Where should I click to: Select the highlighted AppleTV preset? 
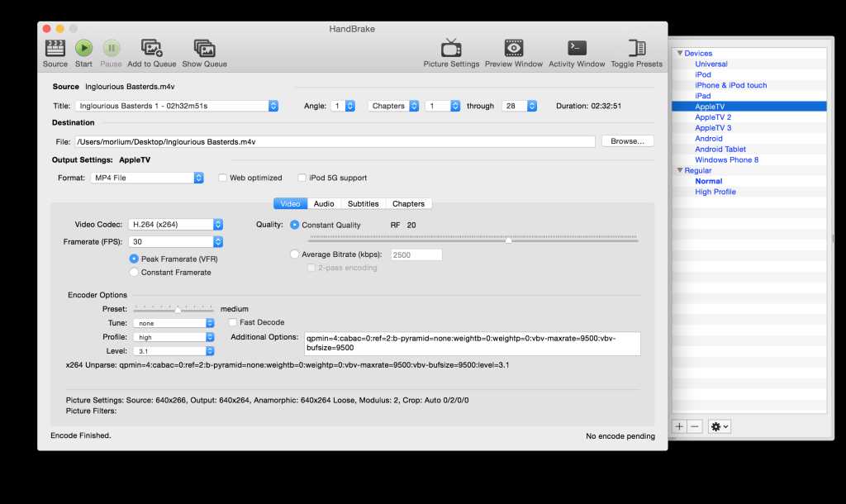point(749,107)
